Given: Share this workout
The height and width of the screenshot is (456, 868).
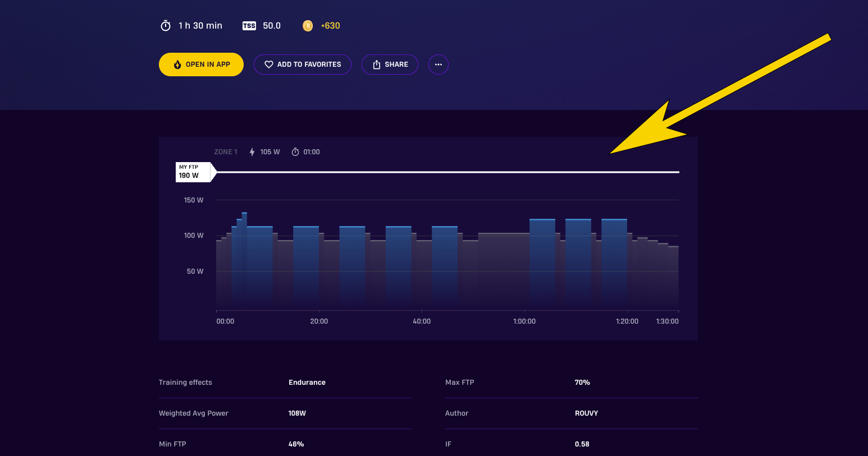Looking at the screenshot, I should (390, 65).
